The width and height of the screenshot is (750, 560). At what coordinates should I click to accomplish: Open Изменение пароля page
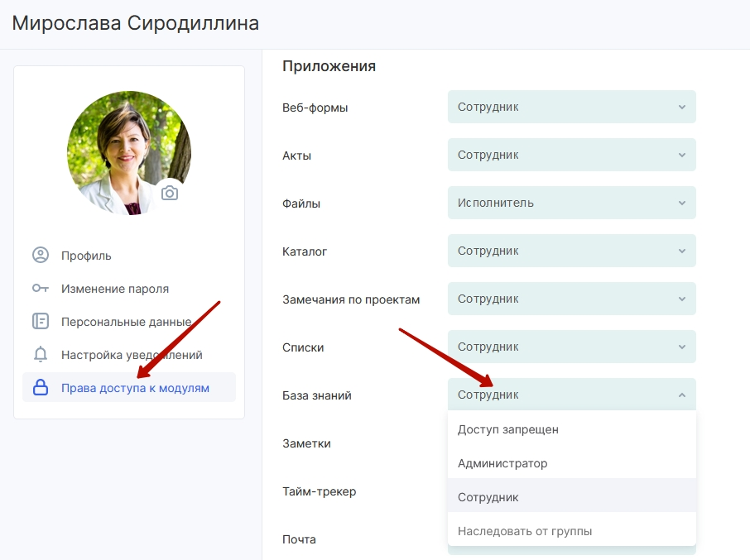pyautogui.click(x=115, y=289)
